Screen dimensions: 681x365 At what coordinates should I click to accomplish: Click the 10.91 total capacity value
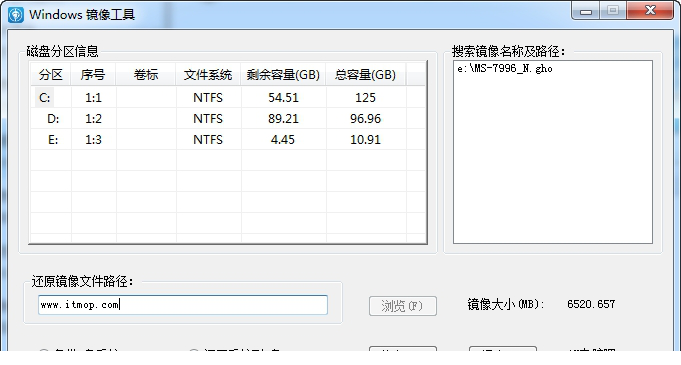tap(365, 139)
